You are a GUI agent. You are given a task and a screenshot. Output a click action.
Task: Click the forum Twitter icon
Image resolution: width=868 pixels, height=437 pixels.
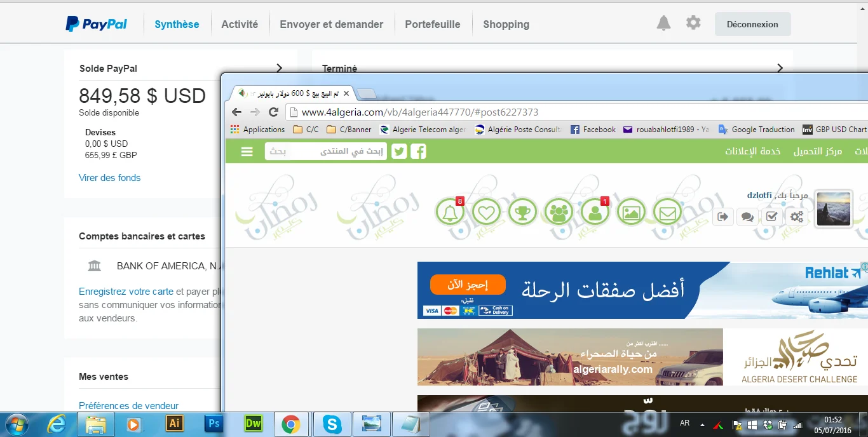(399, 151)
